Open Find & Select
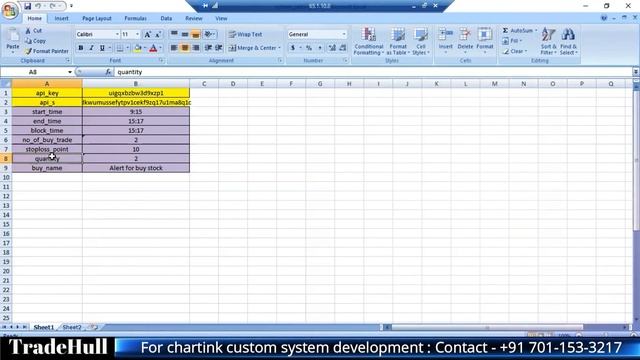This screenshot has height=360, width=640. click(568, 41)
